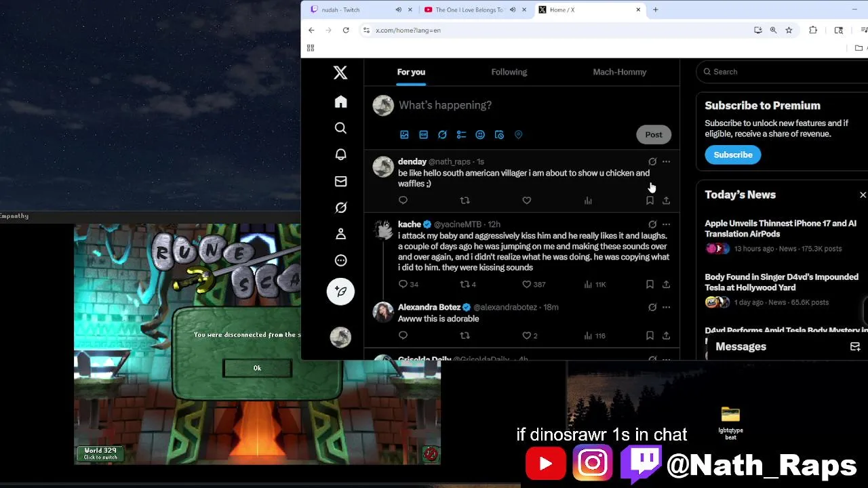Open emoji picker in composer
This screenshot has width=868, height=488.
point(480,135)
